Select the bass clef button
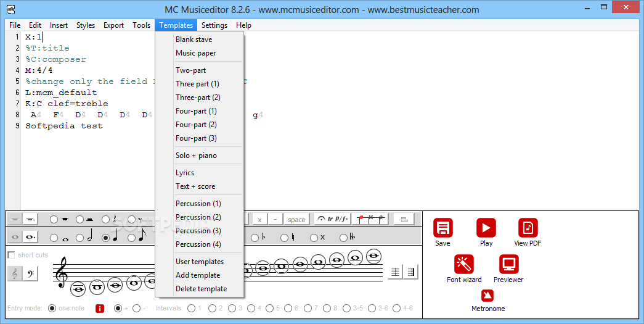This screenshot has width=644, height=324. pyautogui.click(x=30, y=273)
